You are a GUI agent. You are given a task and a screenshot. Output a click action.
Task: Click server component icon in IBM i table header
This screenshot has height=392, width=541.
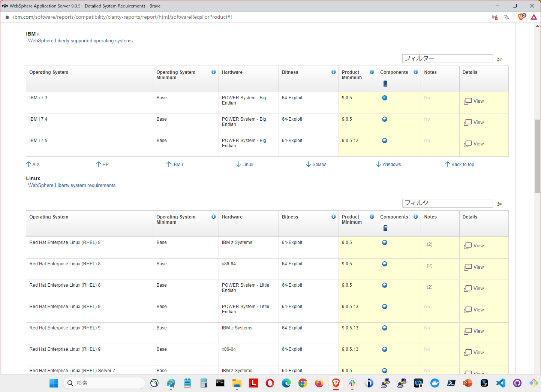[385, 84]
